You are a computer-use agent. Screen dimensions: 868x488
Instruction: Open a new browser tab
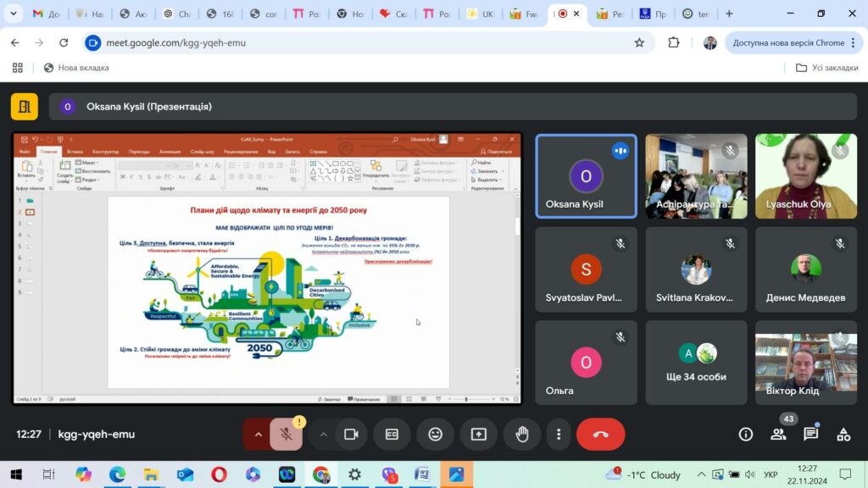click(x=729, y=14)
